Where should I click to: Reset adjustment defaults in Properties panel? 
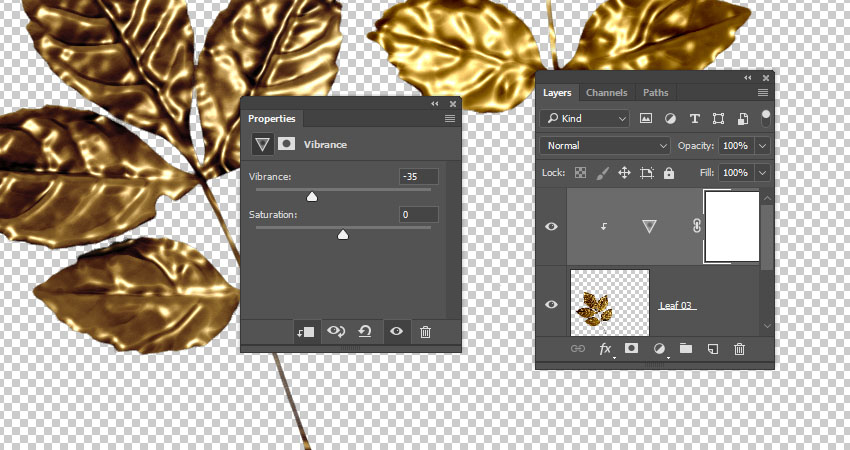365,331
